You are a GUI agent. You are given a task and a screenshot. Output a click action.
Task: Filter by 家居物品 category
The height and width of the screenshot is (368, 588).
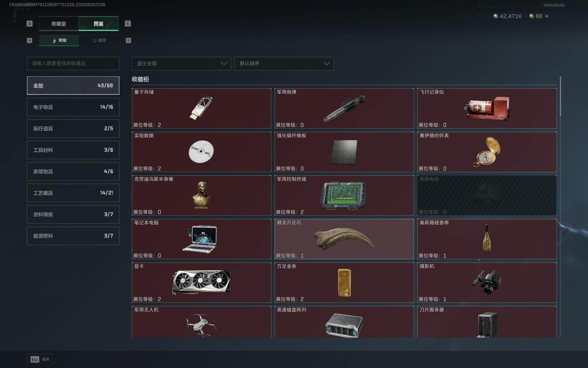[x=73, y=171]
